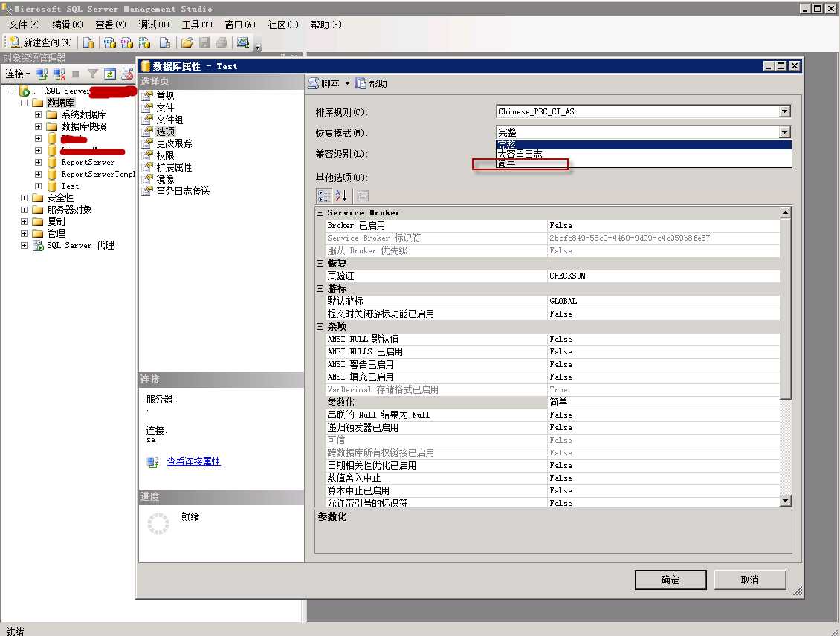840x636 pixels.
Task: Collapse the Service Broker property group
Action: click(320, 212)
